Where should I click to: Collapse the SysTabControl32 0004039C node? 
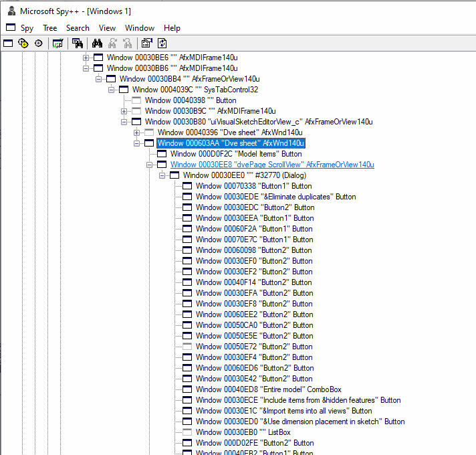pyautogui.click(x=112, y=90)
